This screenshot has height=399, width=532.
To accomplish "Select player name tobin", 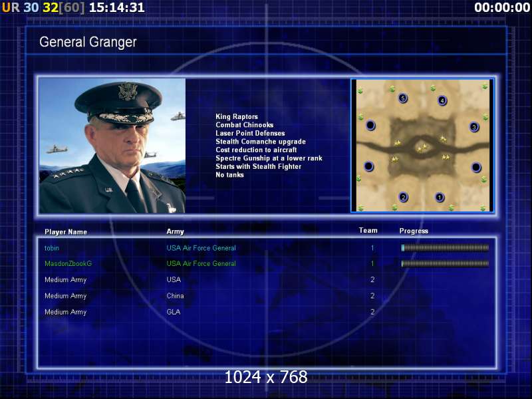I will 52,248.
